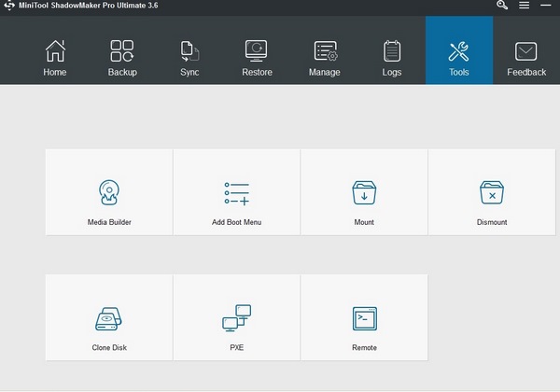The height and width of the screenshot is (392, 560).
Task: Minimize the ShadowMaker window
Action: click(x=545, y=5)
